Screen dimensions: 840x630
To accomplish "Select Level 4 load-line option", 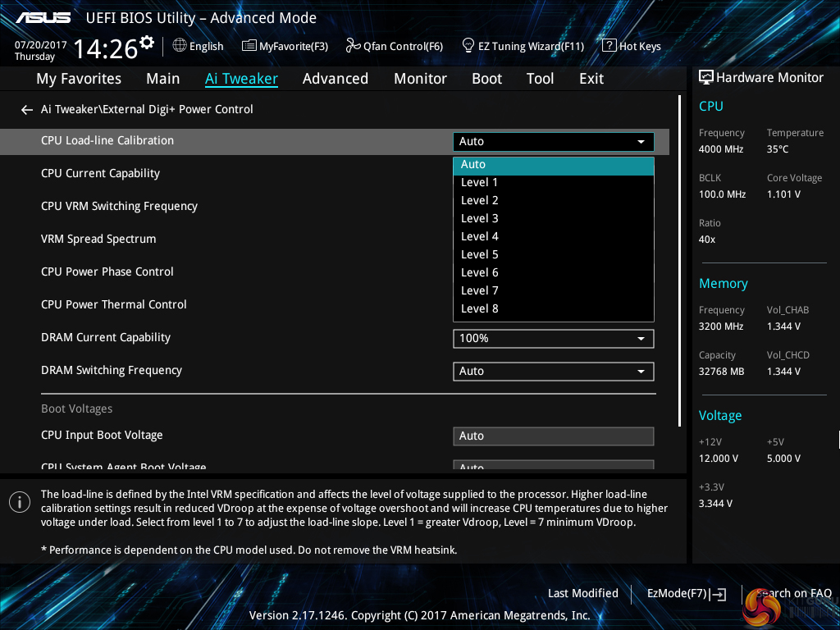I will point(554,237).
